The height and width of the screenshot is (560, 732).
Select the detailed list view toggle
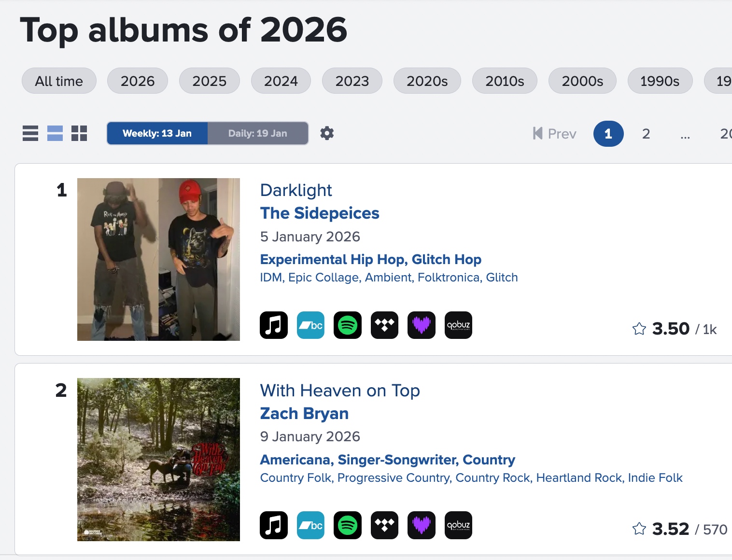click(x=55, y=133)
